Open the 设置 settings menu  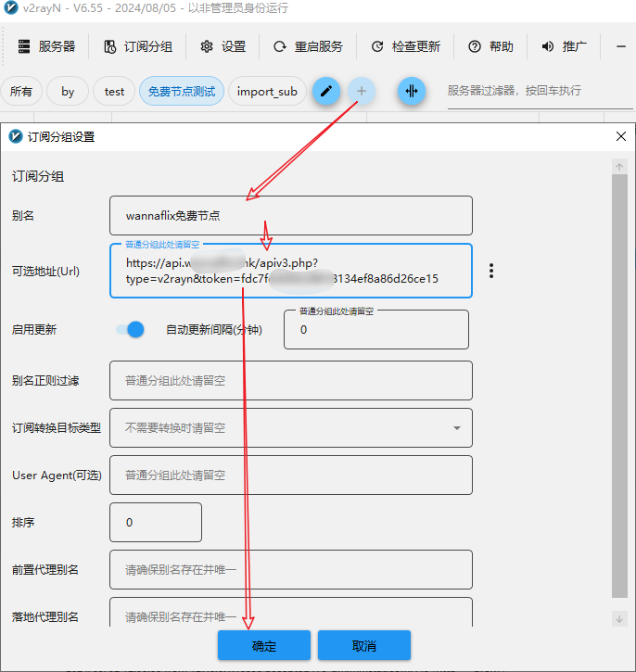[223, 46]
